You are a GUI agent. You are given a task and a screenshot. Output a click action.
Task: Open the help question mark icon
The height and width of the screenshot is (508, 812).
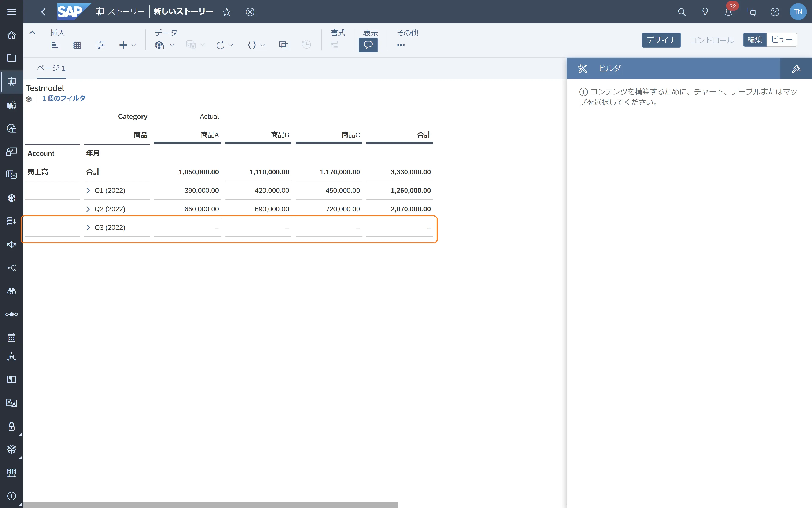tap(775, 12)
